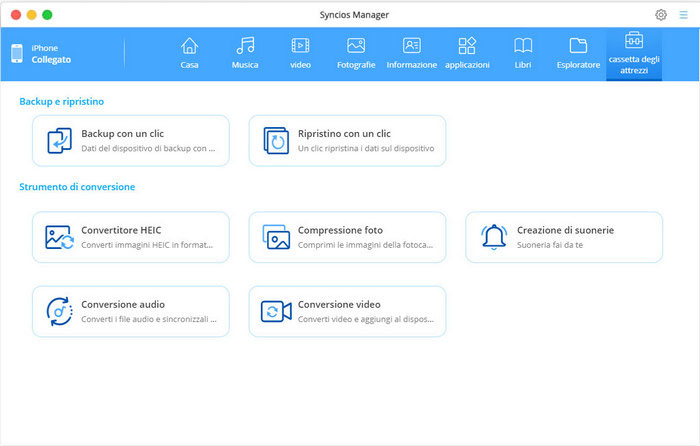Open the Fotografie tab icon

(x=356, y=46)
